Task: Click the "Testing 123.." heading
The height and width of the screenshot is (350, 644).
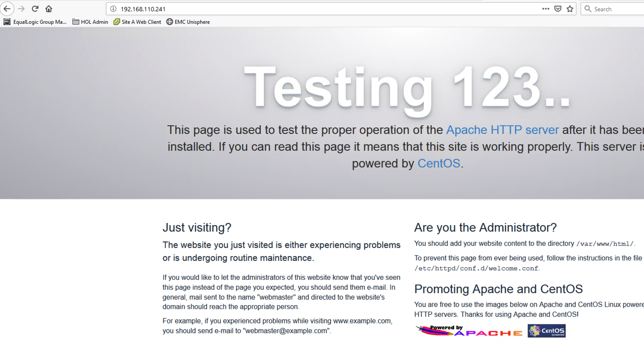Action: (407, 88)
